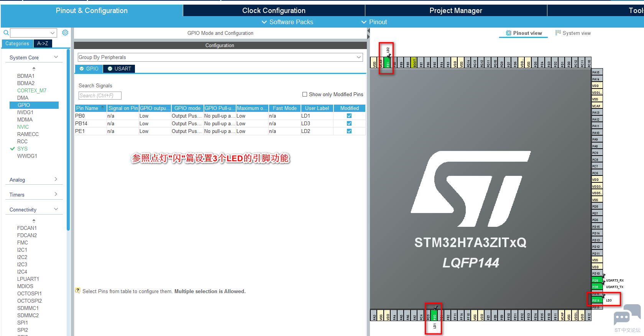The image size is (644, 336).
Task: Select RCC in the System Core list
Action: point(22,141)
